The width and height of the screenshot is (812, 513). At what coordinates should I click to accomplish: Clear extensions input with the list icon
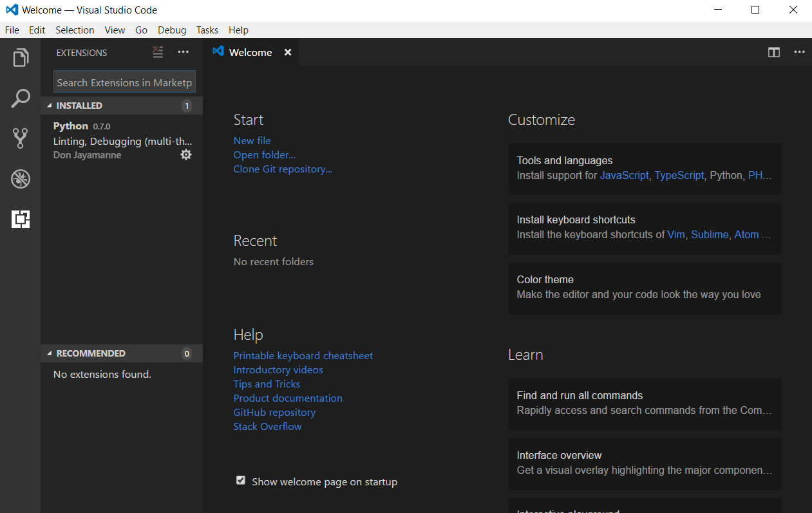coord(158,53)
